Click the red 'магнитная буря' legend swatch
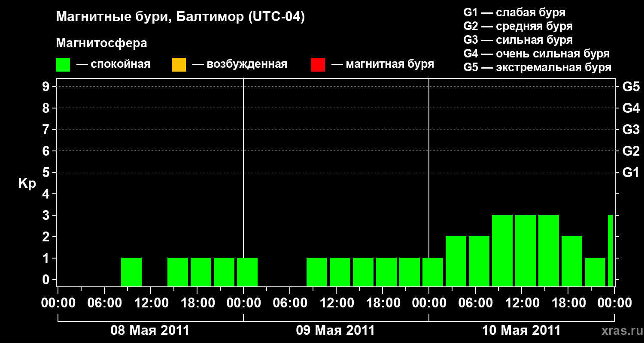This screenshot has width=644, height=343. pos(318,65)
